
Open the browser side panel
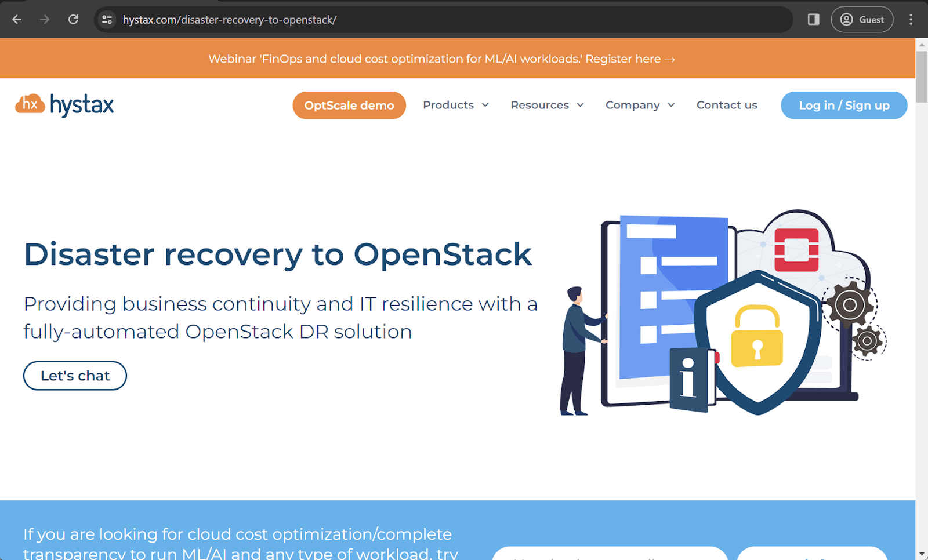[812, 19]
